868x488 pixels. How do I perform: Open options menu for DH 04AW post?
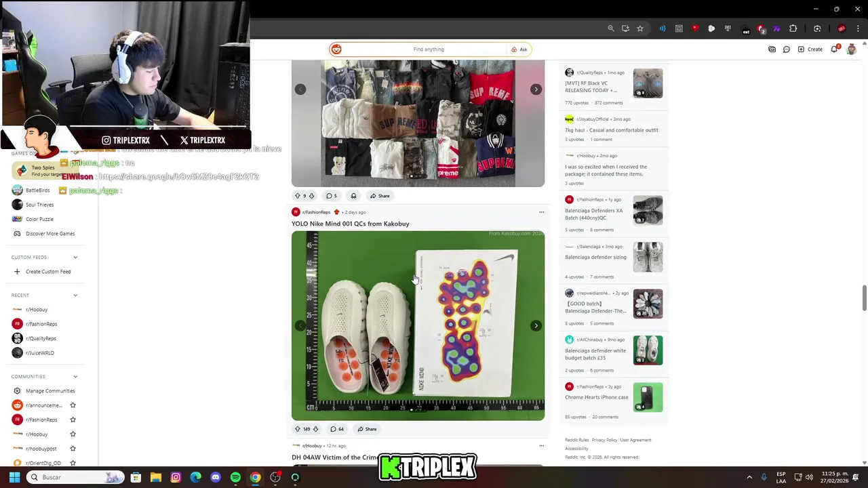[541, 446]
